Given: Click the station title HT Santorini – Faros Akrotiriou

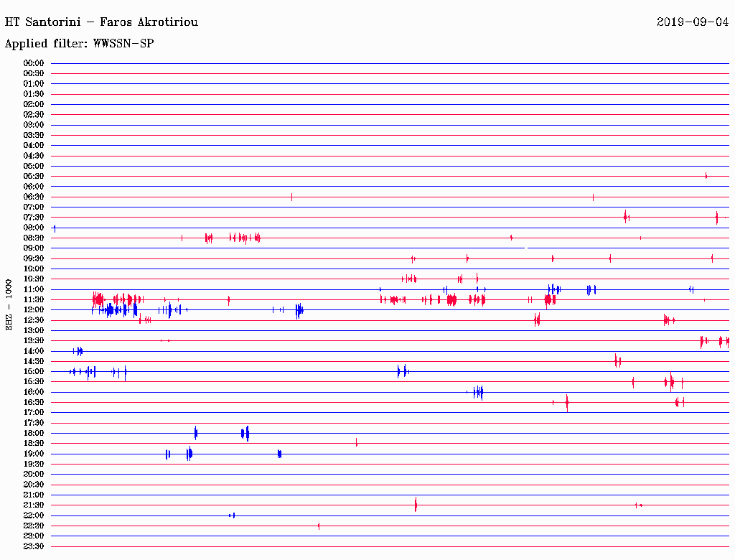Looking at the screenshot, I should point(101,22).
